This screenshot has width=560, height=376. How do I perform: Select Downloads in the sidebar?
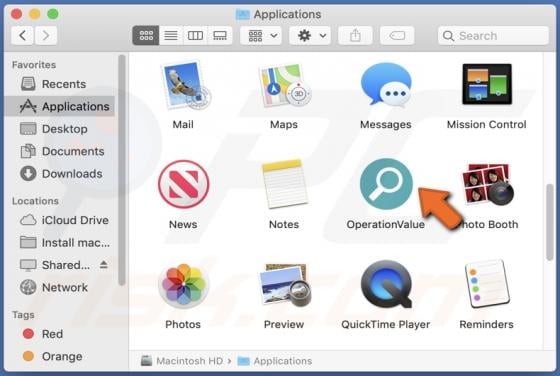coord(60,174)
